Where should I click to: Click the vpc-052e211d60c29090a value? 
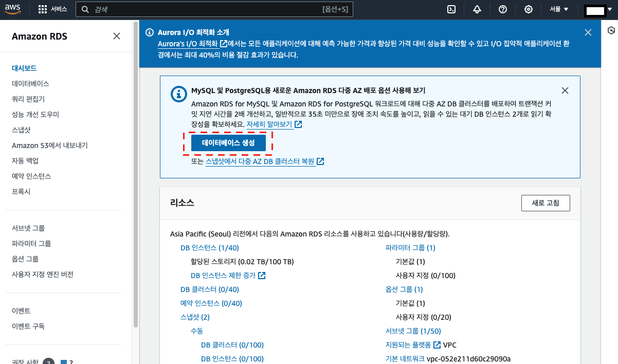pos(469,359)
